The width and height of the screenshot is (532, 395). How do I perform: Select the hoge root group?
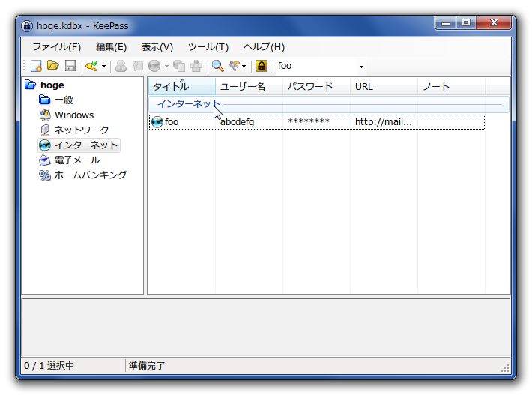point(52,85)
